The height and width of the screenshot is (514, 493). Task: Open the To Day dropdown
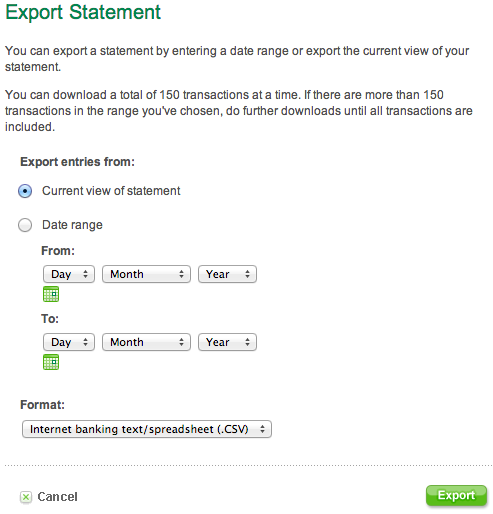(x=69, y=342)
